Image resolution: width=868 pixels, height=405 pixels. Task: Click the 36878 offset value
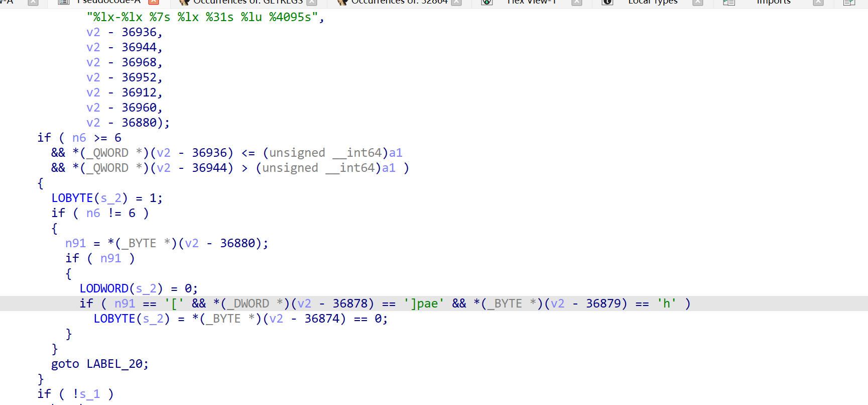click(350, 303)
